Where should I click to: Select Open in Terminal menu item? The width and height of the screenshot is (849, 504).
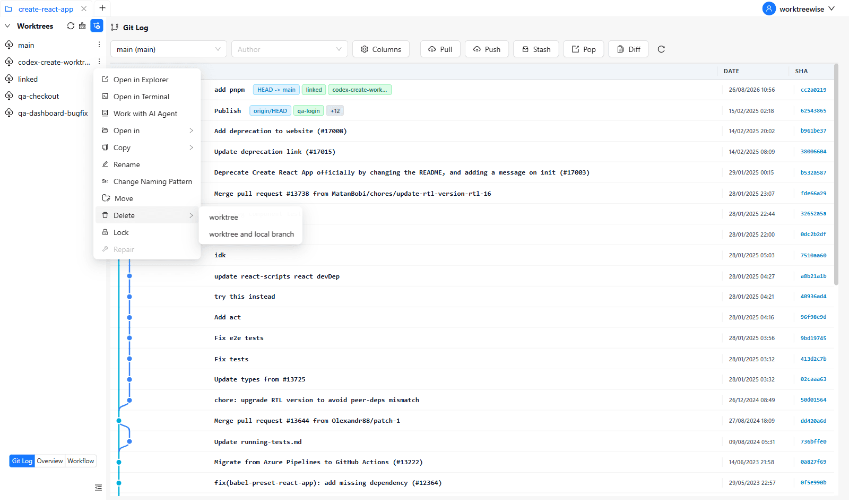coord(147,97)
